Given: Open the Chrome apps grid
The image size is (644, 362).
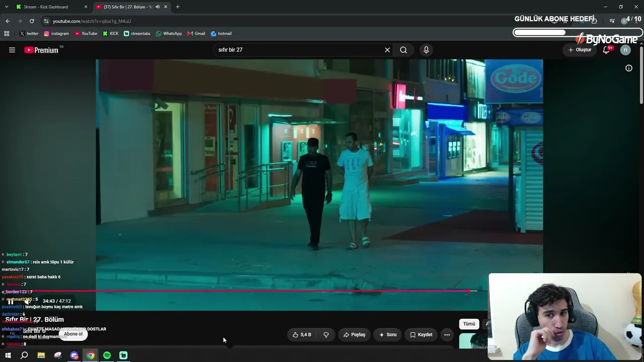Looking at the screenshot, I should [7, 34].
